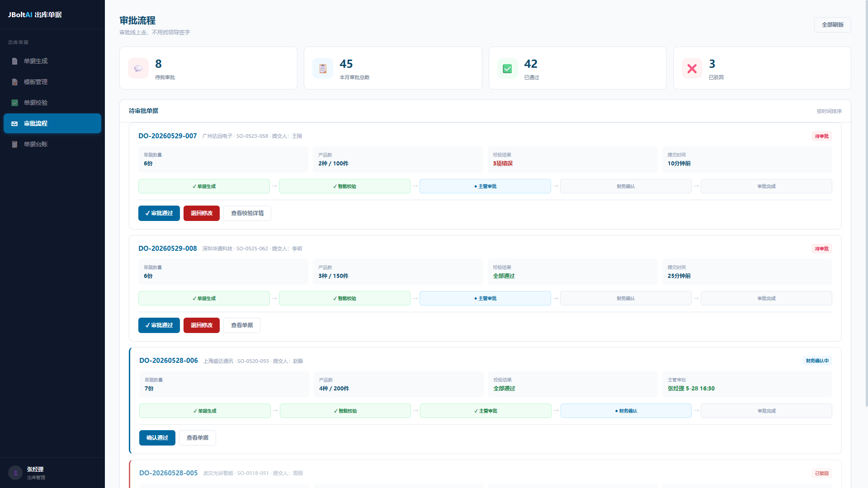868x488 pixels.
Task: Click the 已驳回 stat card
Action: click(762, 68)
